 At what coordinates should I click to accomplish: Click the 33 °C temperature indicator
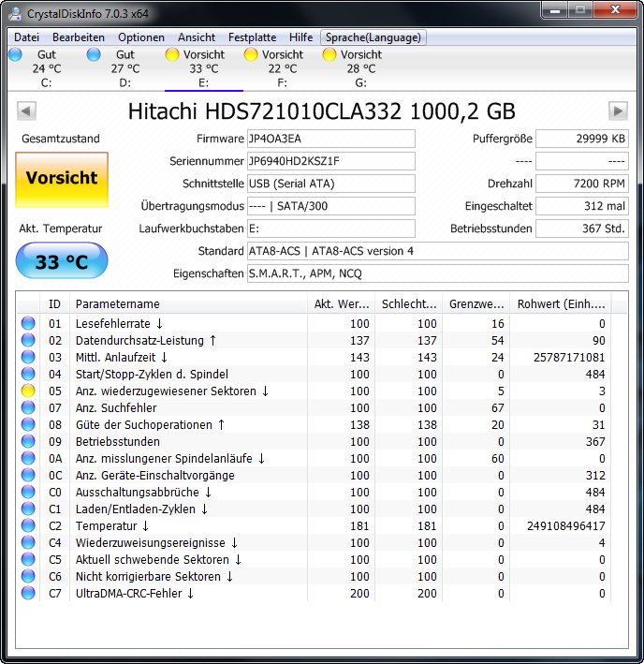coord(62,260)
